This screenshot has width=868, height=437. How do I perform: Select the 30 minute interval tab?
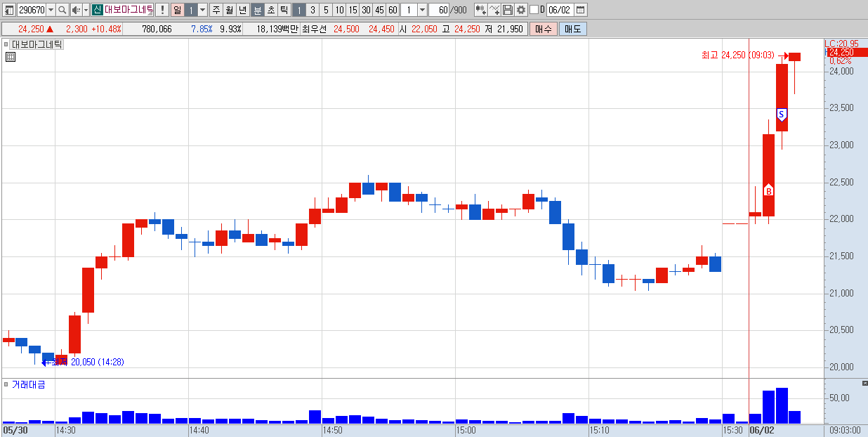pyautogui.click(x=366, y=10)
